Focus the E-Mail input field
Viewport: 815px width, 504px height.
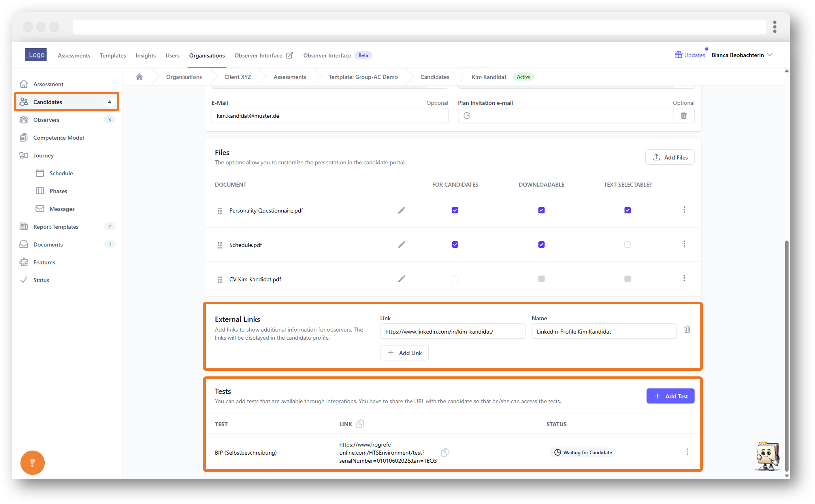click(x=330, y=116)
